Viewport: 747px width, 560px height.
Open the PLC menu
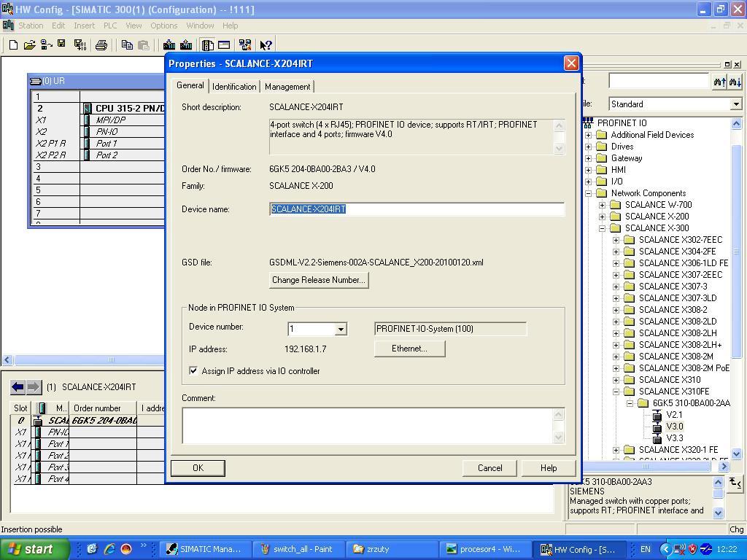click(110, 26)
